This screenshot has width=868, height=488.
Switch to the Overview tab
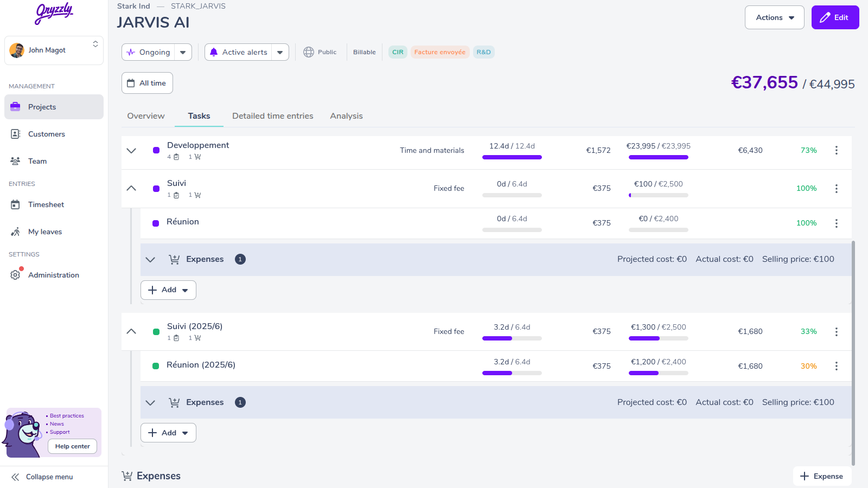pyautogui.click(x=146, y=116)
